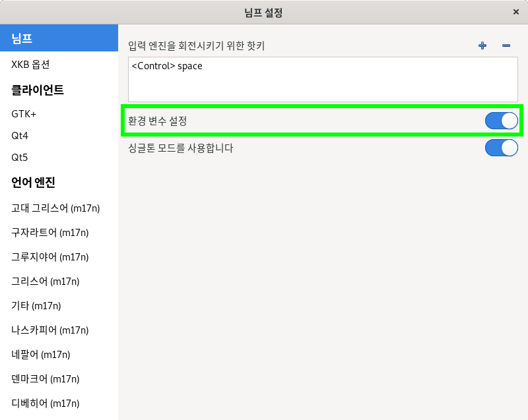528x420 pixels.
Task: Select 그루지야어 (m17n) engine
Action: pos(59,257)
